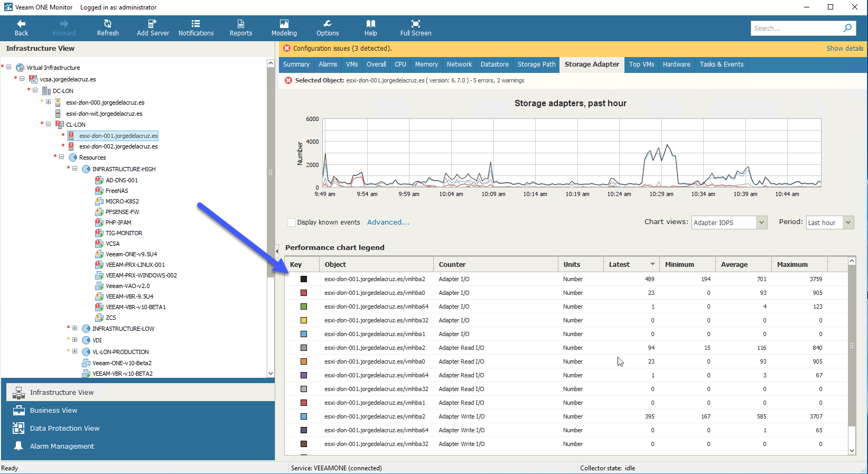Viewport: 868px width, 474px height.
Task: Select Virtual Infrastructure root icon
Action: click(20, 68)
